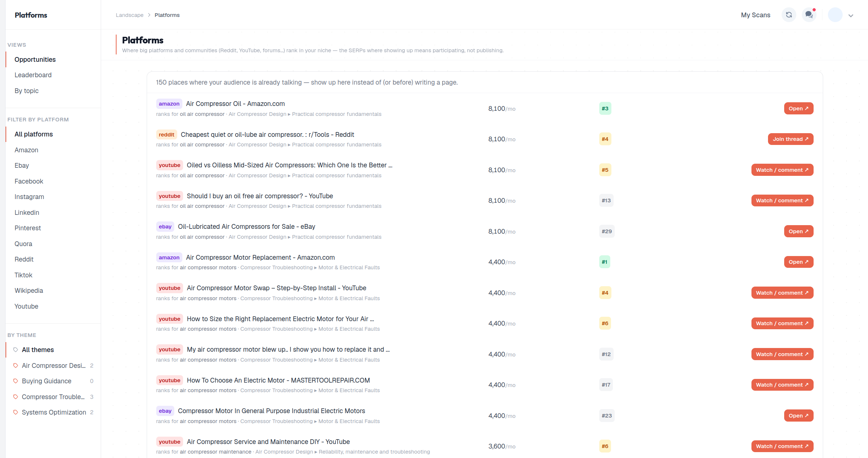The width and height of the screenshot is (868, 458).
Task: Open My Scans
Action: 756,15
